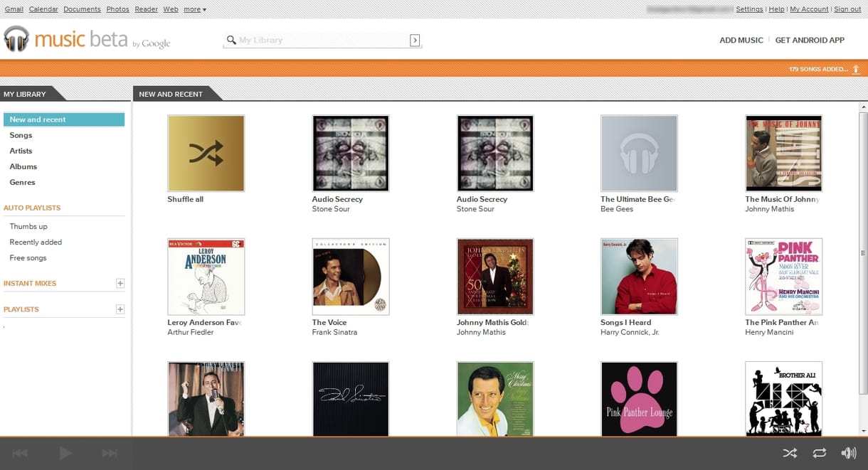Click the 'Harry Connick, Jr.' artist name
The image size is (868, 470).
click(x=630, y=332)
